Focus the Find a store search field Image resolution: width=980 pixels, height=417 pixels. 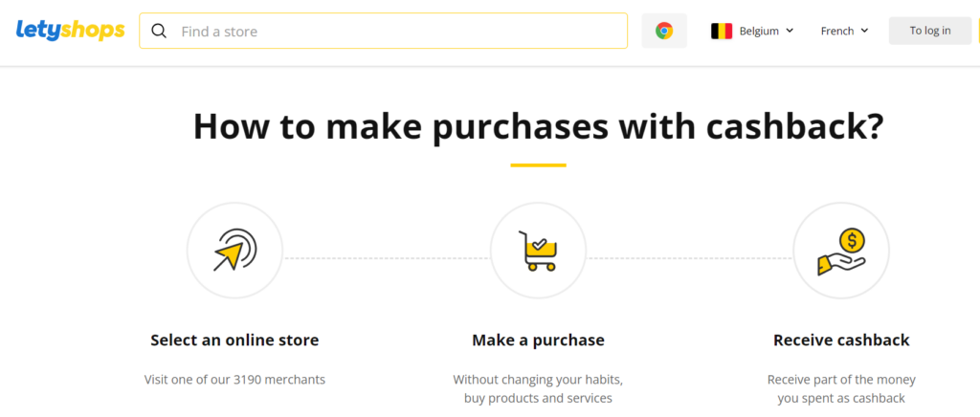pyautogui.click(x=383, y=31)
